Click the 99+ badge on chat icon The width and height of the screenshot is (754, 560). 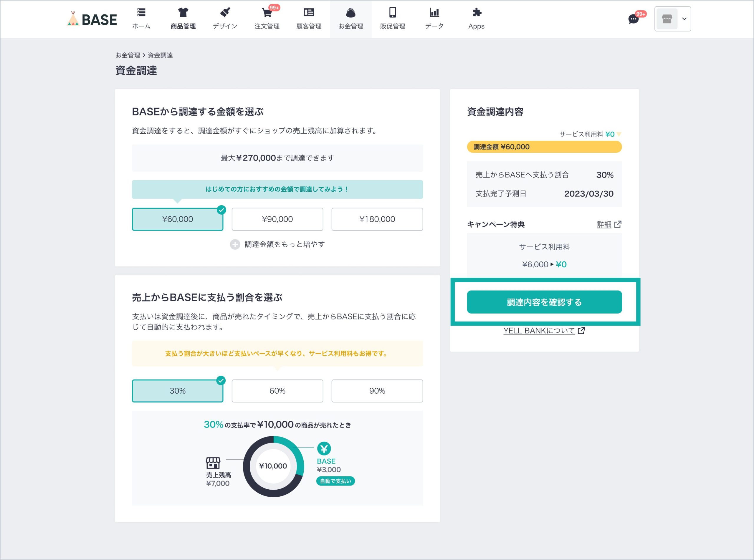pyautogui.click(x=640, y=14)
